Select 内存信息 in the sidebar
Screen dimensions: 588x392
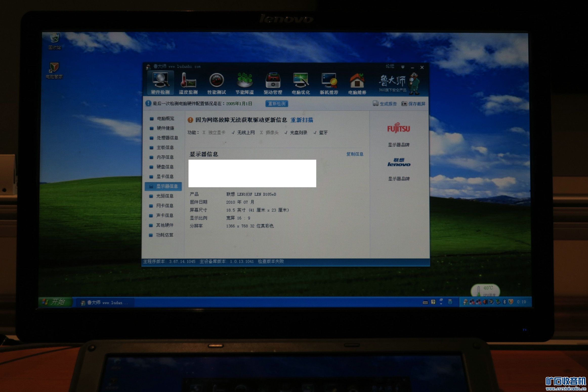162,157
